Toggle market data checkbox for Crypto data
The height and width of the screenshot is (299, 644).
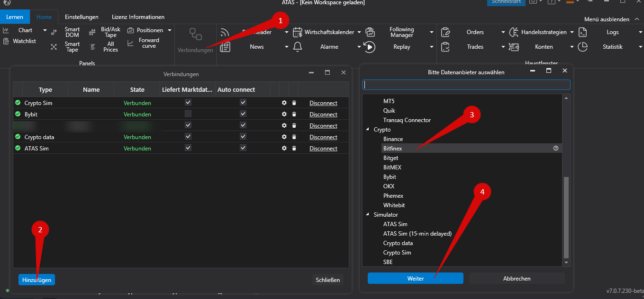coord(188,136)
